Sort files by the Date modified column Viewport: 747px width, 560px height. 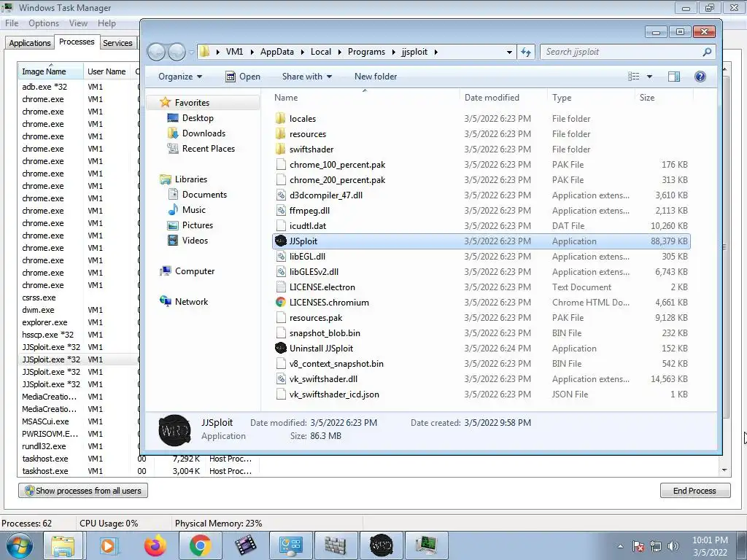[x=492, y=97]
